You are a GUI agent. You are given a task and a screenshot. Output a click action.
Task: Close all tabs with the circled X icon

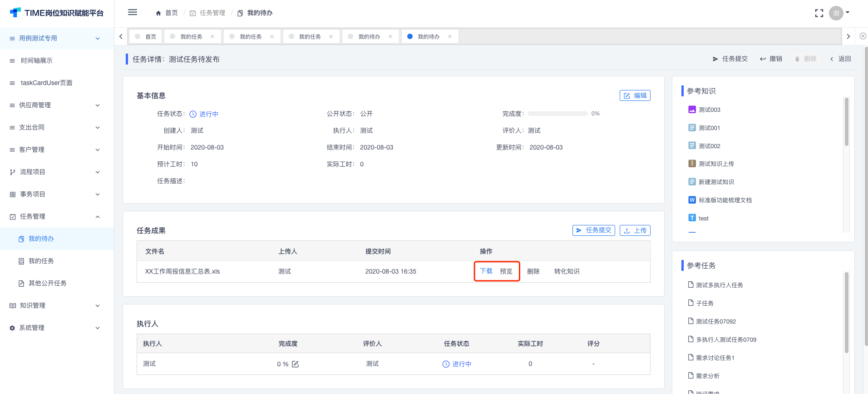pos(863,36)
